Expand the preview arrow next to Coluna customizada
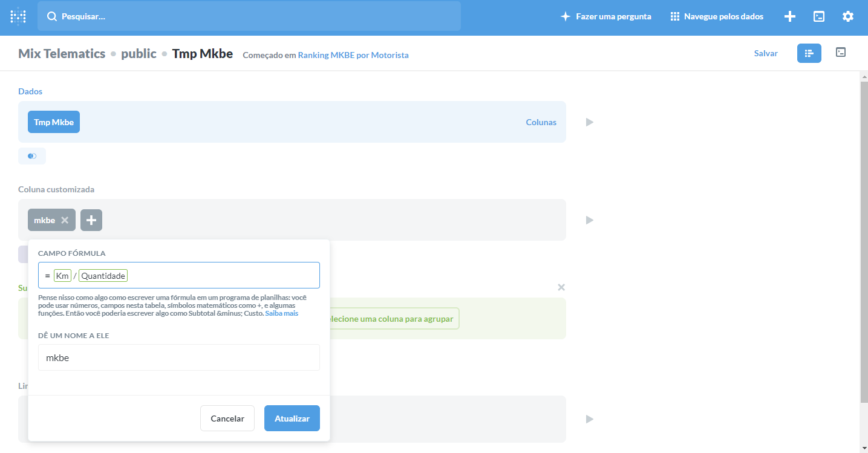 click(x=589, y=220)
